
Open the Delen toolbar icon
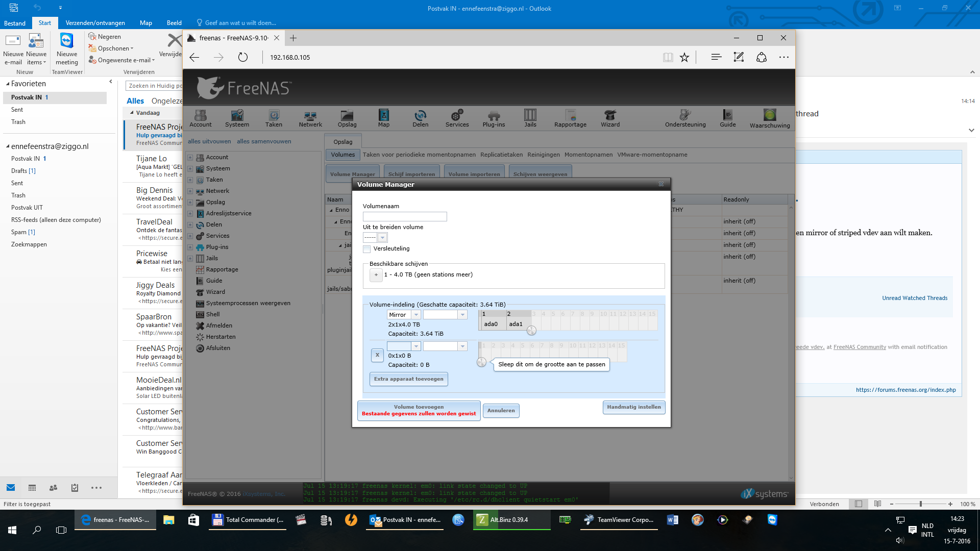(x=421, y=118)
